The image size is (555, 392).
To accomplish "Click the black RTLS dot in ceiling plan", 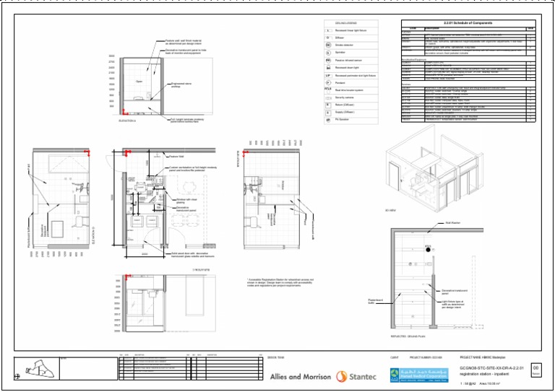I will (428, 250).
